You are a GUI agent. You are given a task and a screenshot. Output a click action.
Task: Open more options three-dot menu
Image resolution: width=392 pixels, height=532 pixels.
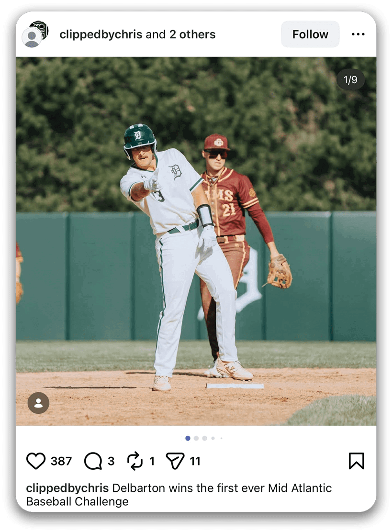358,34
